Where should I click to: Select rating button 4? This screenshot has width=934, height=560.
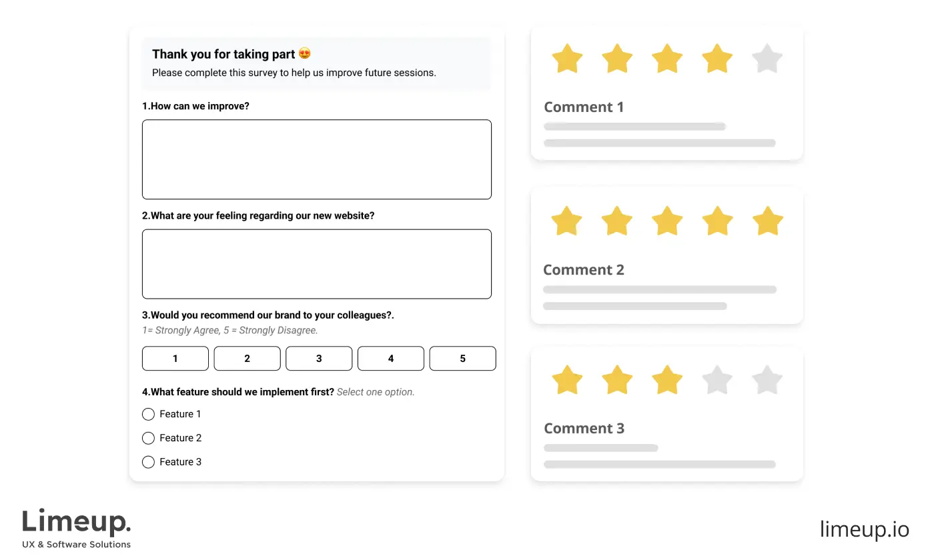point(391,359)
